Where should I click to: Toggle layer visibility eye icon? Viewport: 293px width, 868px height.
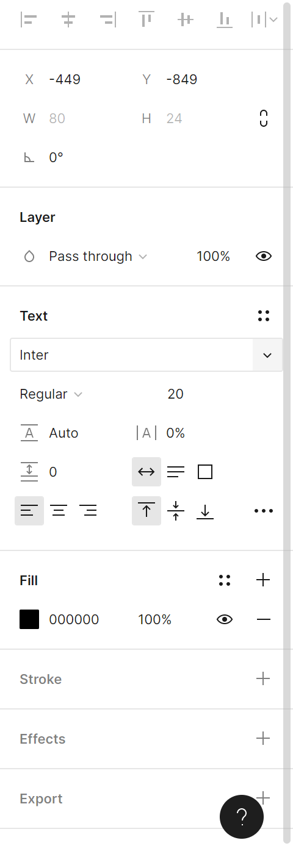pos(264,256)
